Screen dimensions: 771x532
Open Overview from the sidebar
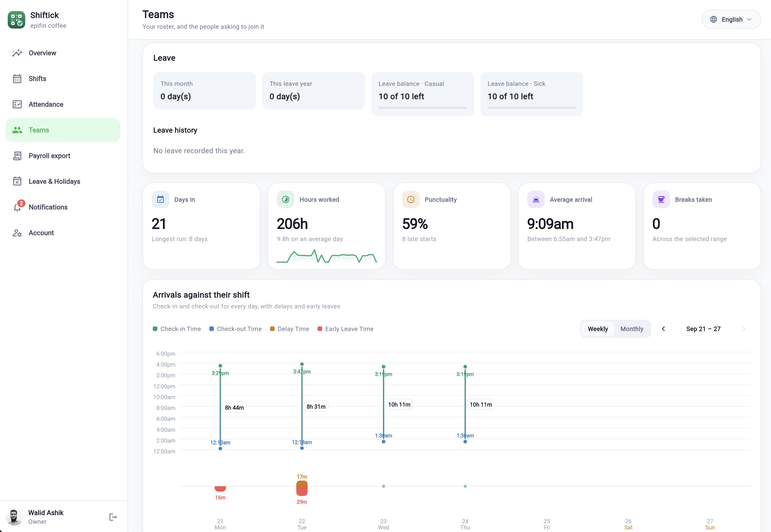(x=63, y=53)
